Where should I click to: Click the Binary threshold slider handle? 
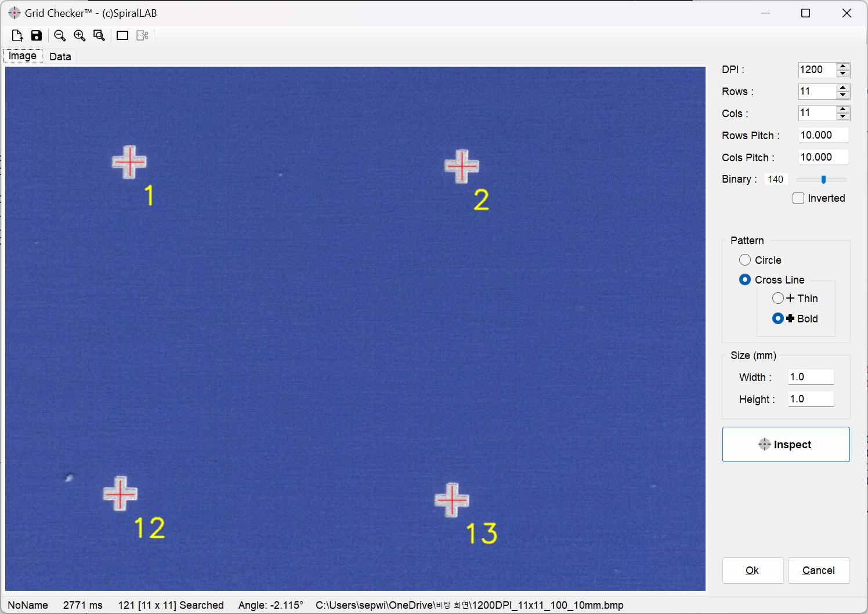click(x=823, y=179)
